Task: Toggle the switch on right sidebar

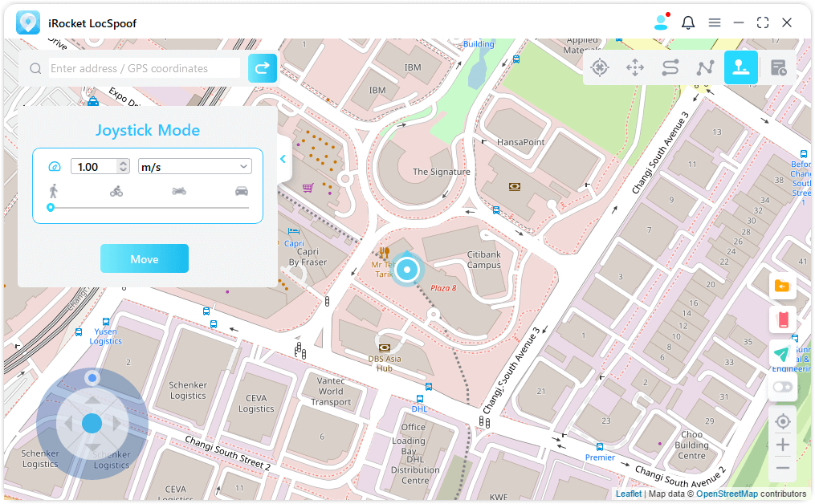Action: click(x=783, y=387)
